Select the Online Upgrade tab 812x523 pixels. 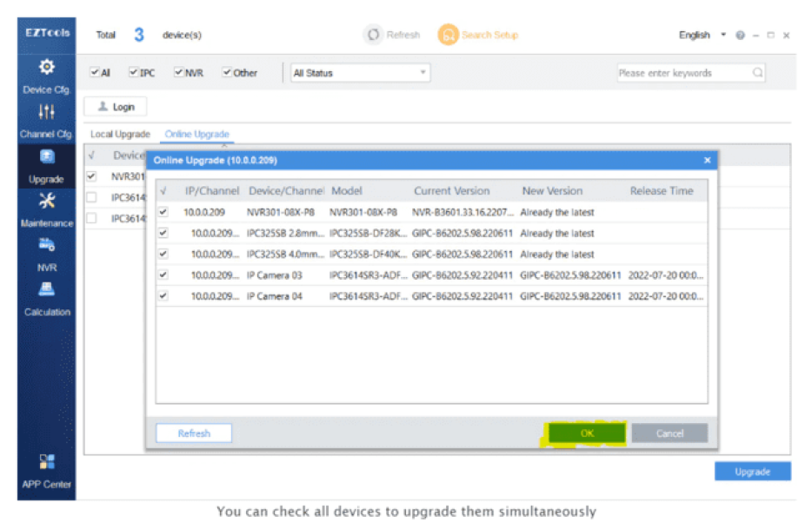click(197, 135)
